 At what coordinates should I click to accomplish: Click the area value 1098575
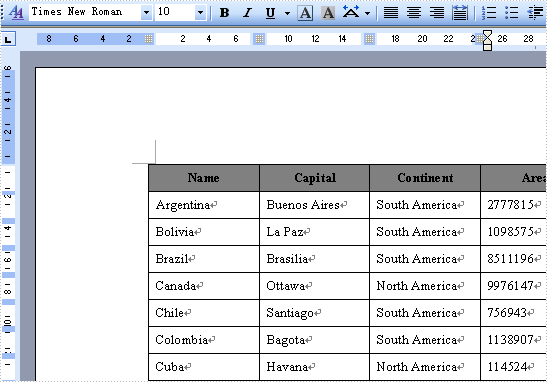[x=510, y=232]
